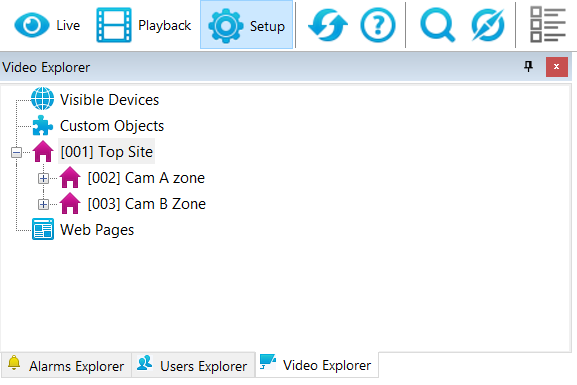Click the [003] Cam B Zone house icon
The height and width of the screenshot is (385, 577).
[x=70, y=204]
